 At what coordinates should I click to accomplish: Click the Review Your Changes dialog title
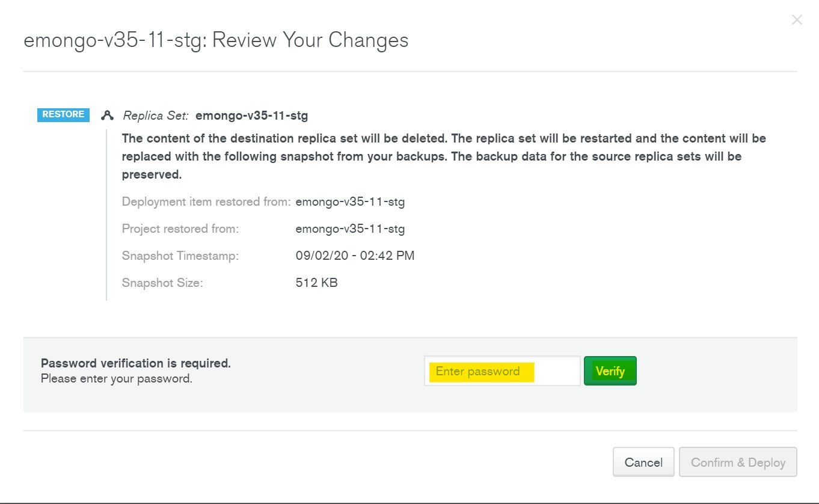216,40
